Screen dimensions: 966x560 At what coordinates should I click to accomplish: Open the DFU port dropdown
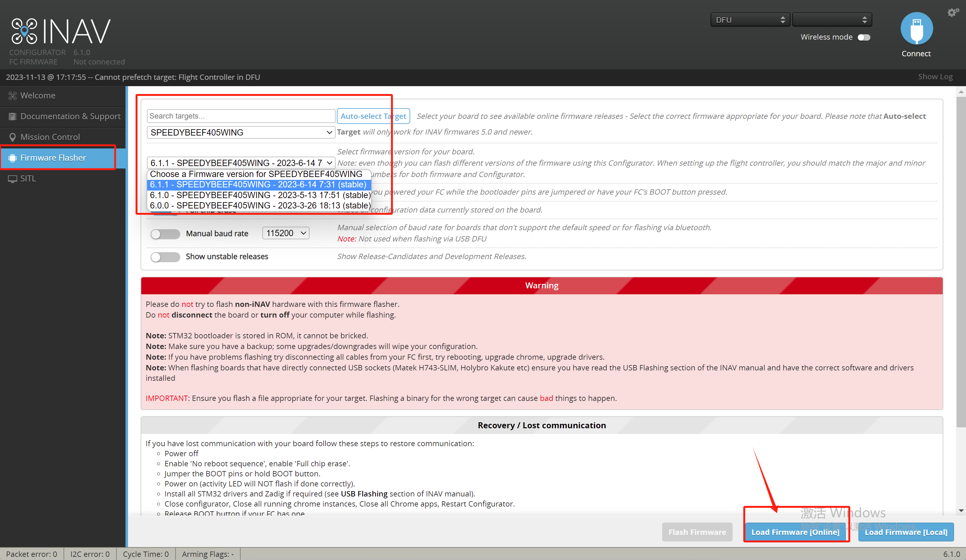[750, 19]
